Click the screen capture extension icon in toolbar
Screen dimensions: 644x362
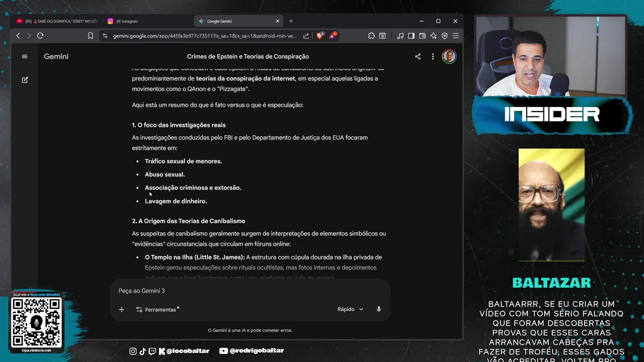[x=382, y=36]
